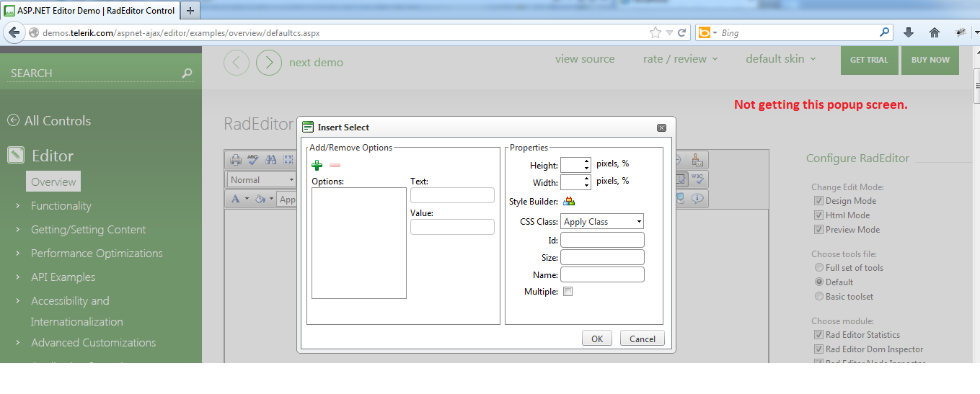Click the green plus add option icon
The width and height of the screenshot is (980, 394).
pyautogui.click(x=317, y=165)
